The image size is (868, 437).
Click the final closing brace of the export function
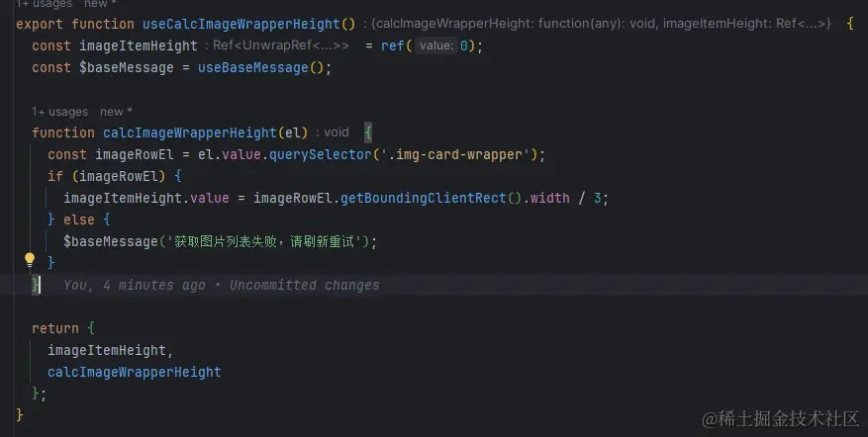(20, 415)
